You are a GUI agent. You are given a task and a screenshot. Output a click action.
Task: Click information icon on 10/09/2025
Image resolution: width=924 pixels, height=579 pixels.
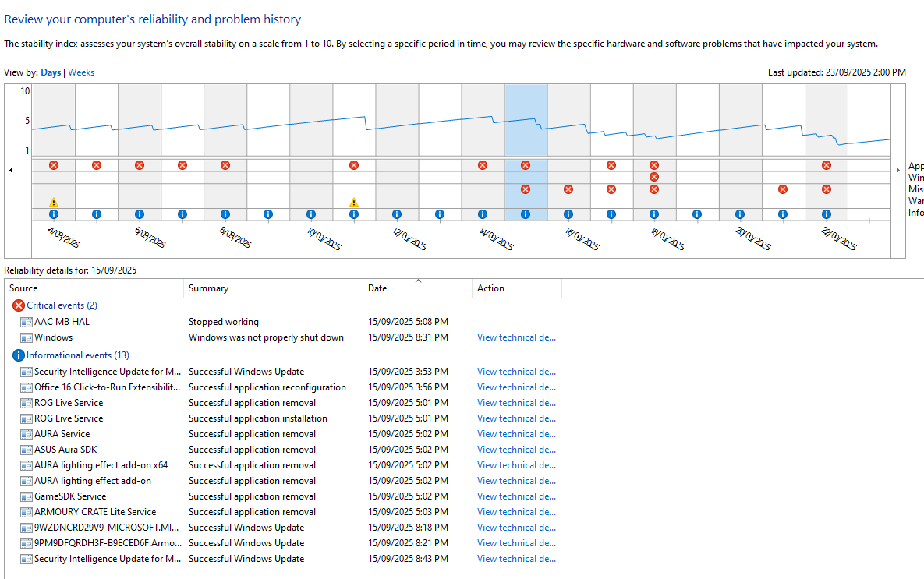coord(311,214)
